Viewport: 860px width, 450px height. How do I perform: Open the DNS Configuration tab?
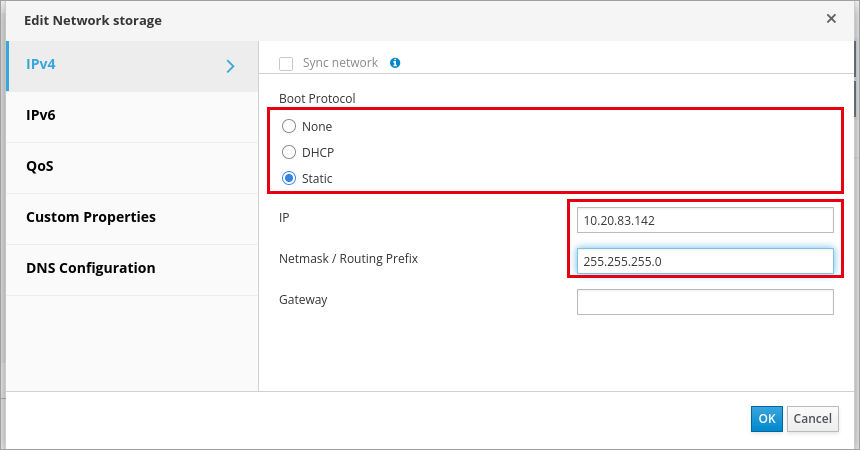click(x=132, y=270)
